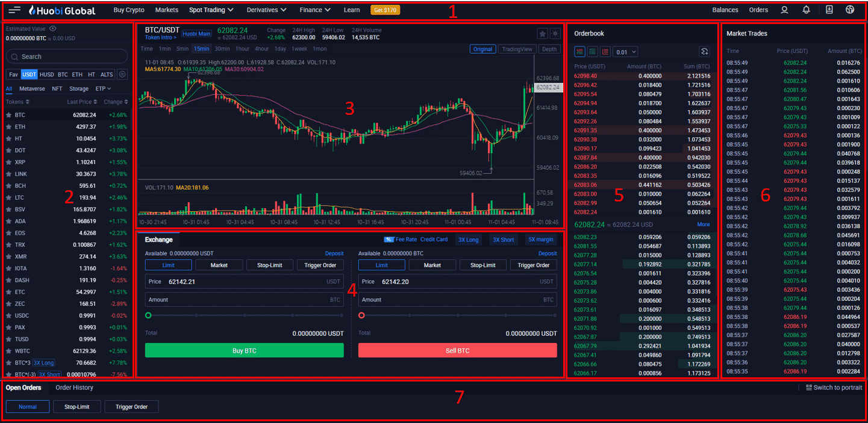This screenshot has width=868, height=423.
Task: Click the token Search field
Action: tap(66, 57)
